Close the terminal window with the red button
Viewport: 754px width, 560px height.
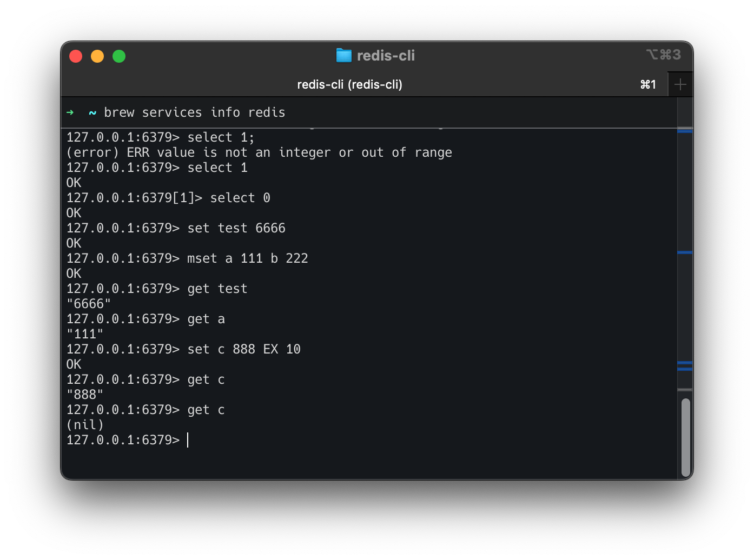[76, 56]
